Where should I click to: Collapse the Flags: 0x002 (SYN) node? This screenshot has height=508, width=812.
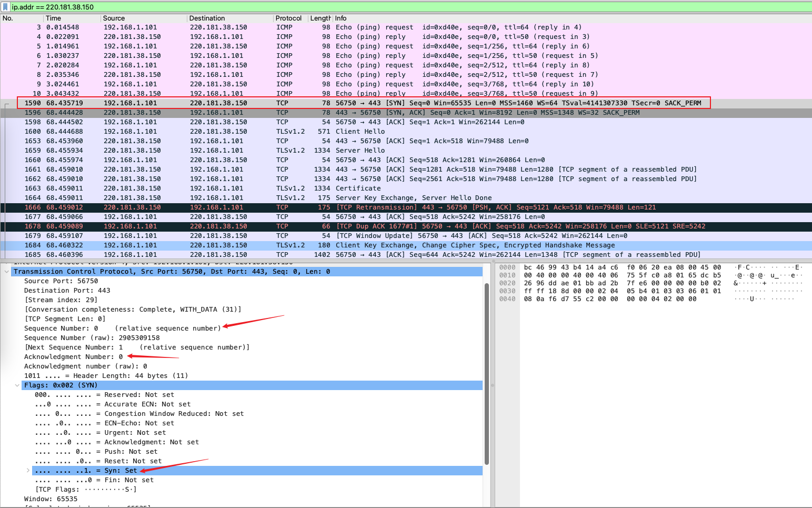[x=17, y=385]
